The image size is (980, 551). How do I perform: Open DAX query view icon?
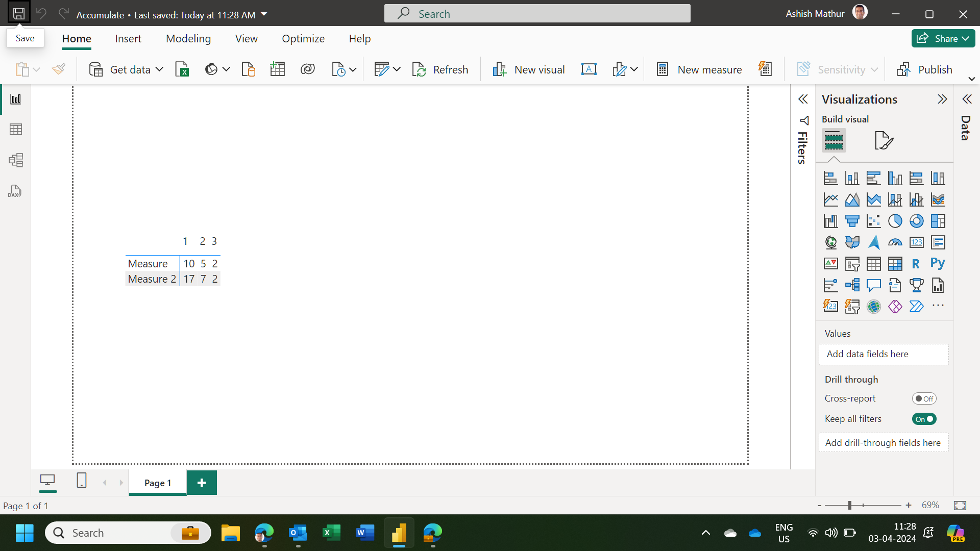pos(15,191)
